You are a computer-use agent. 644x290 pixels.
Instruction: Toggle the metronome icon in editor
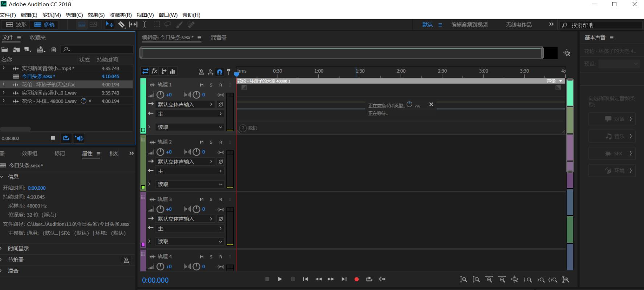tap(201, 72)
